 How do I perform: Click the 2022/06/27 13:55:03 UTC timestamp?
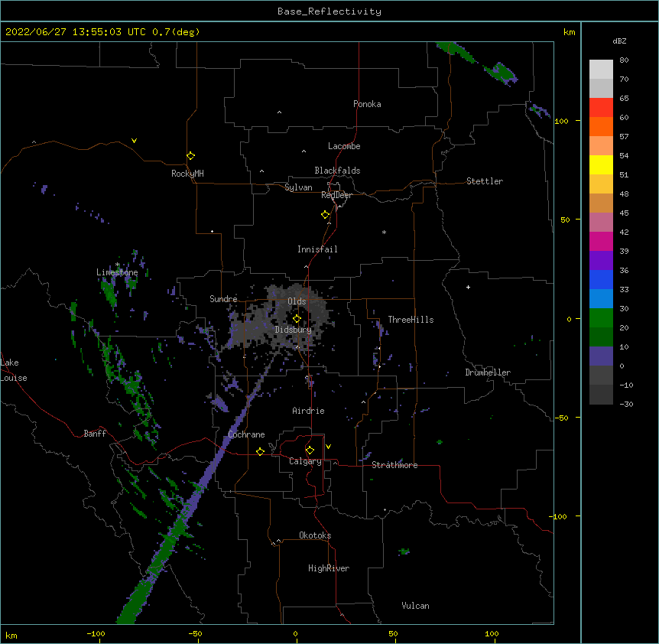(76, 32)
